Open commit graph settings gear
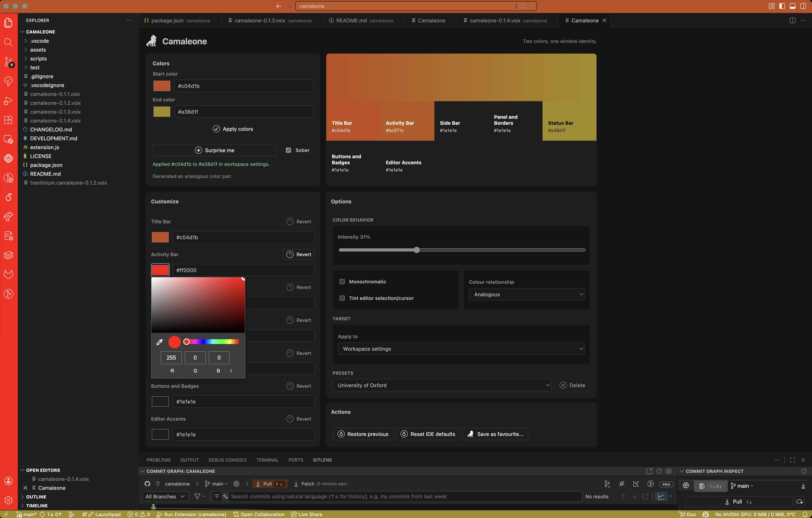The image size is (812, 518). [x=669, y=471]
